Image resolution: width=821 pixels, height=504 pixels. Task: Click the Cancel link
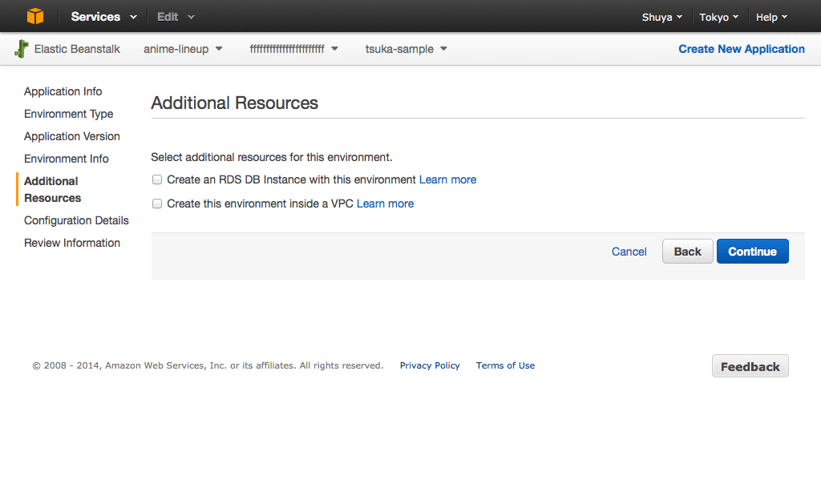(x=629, y=252)
